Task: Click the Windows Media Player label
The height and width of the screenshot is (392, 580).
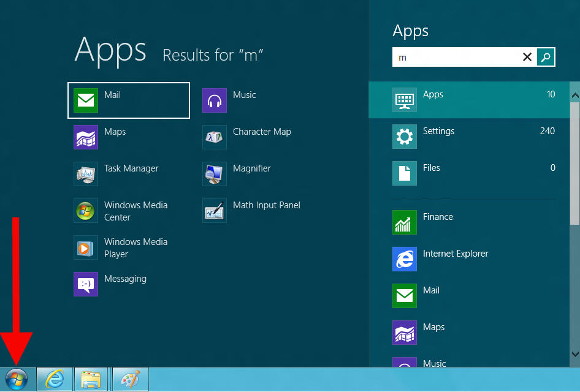Action: [x=135, y=248]
